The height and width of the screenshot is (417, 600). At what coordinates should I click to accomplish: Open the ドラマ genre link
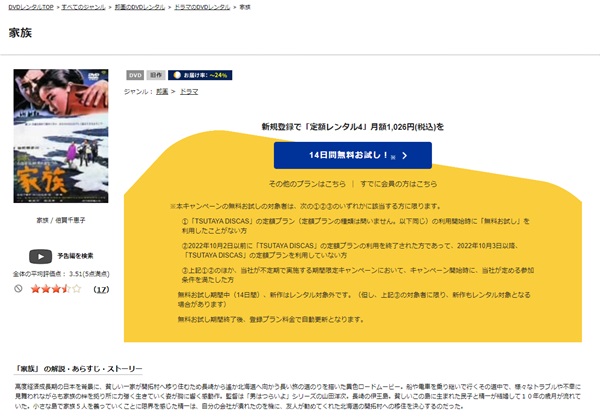(189, 91)
